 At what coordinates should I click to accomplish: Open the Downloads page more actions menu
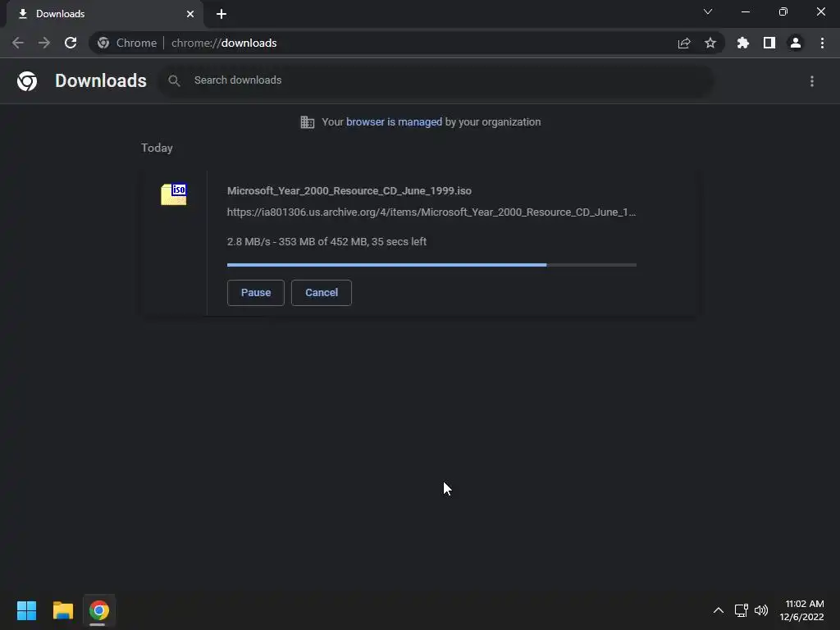point(812,81)
